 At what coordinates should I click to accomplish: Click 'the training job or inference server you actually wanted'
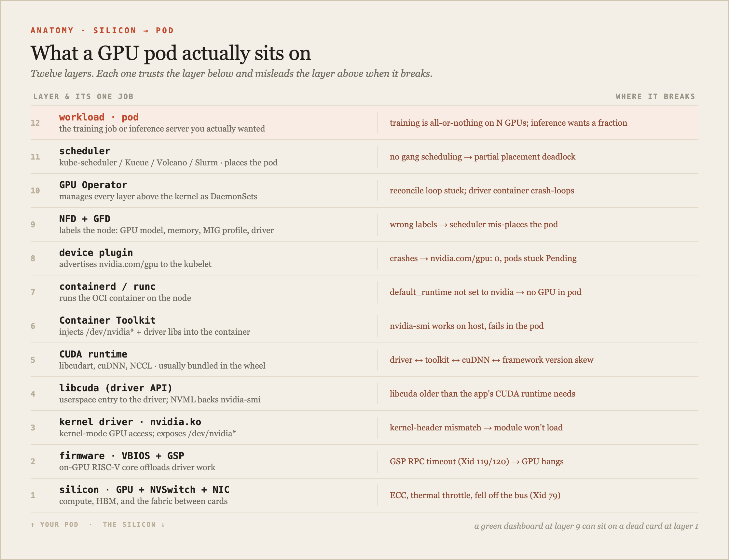[x=162, y=129]
